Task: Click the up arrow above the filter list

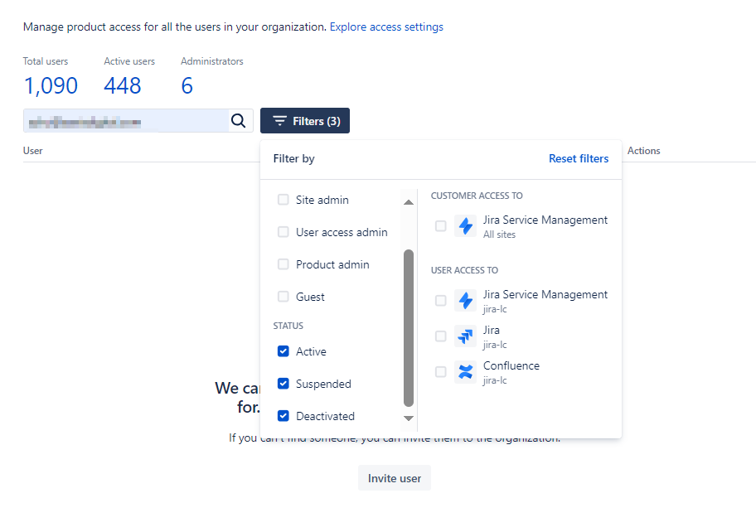Action: pyautogui.click(x=408, y=201)
